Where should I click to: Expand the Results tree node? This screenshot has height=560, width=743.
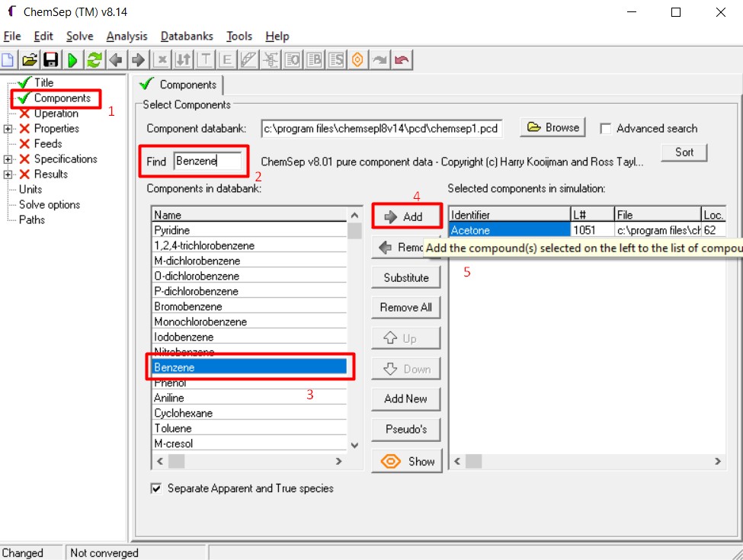[8, 174]
